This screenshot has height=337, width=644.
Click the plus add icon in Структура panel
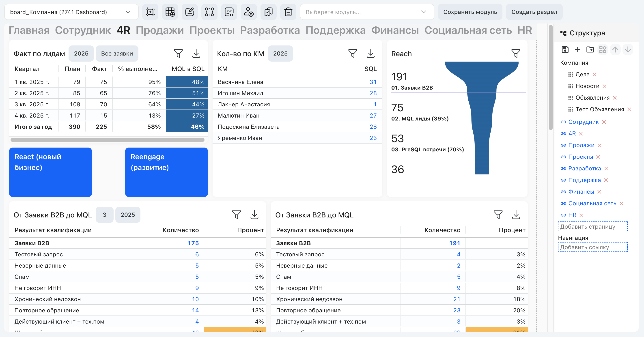pyautogui.click(x=577, y=49)
